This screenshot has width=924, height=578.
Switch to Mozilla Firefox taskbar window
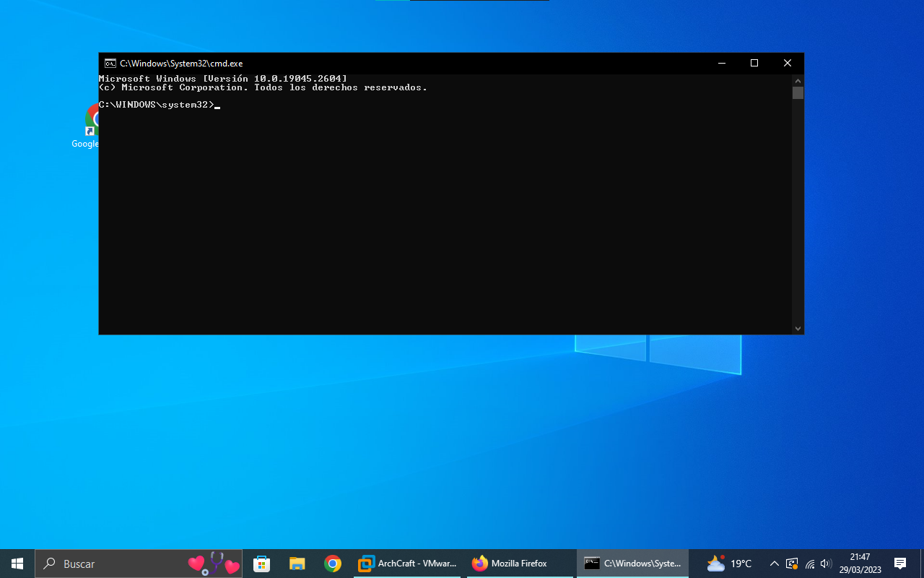tap(520, 564)
